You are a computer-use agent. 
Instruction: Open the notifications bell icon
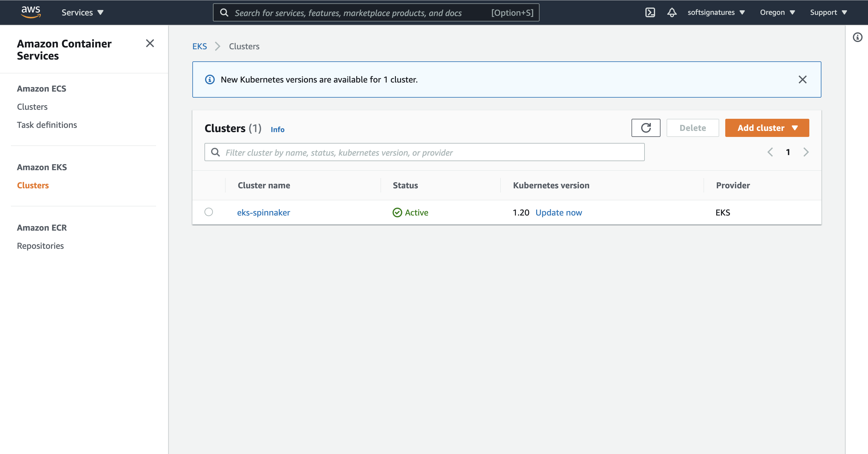(671, 12)
